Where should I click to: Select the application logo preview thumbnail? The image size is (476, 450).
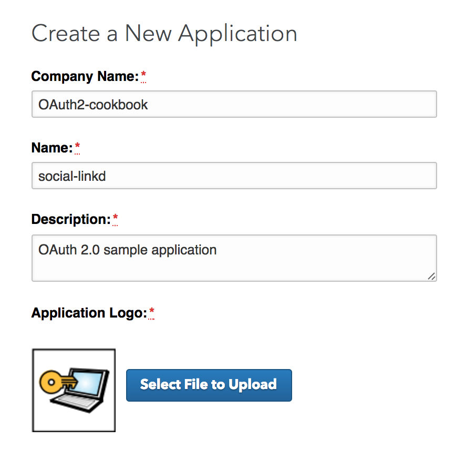(74, 390)
